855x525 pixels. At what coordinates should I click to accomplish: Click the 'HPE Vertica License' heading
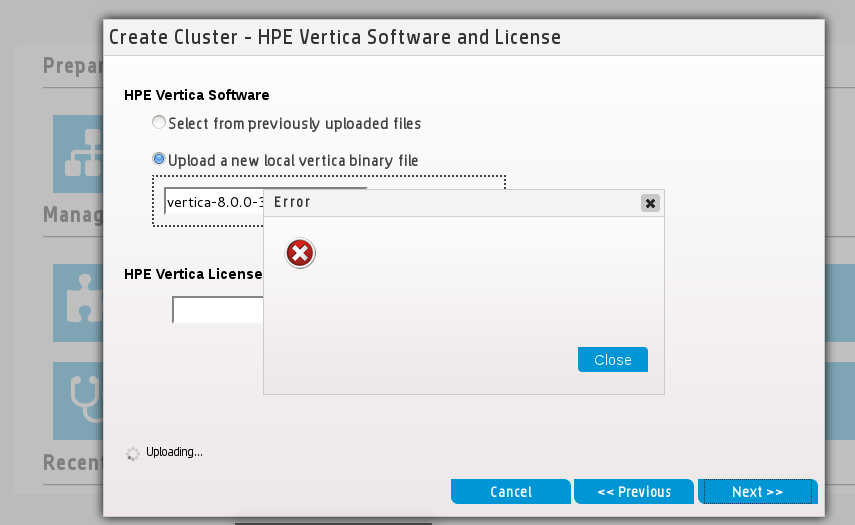pyautogui.click(x=194, y=274)
